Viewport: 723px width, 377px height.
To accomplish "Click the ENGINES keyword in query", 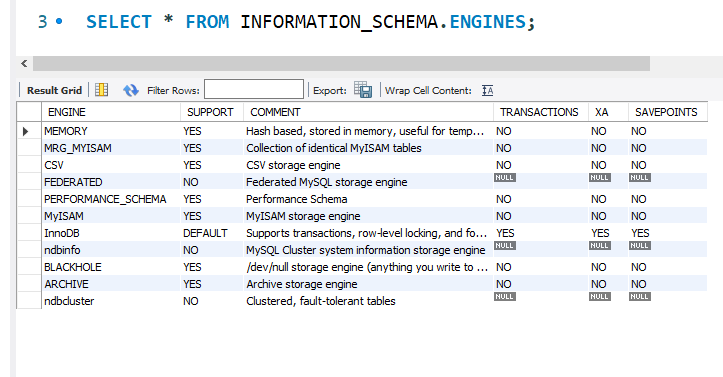I will click(487, 22).
